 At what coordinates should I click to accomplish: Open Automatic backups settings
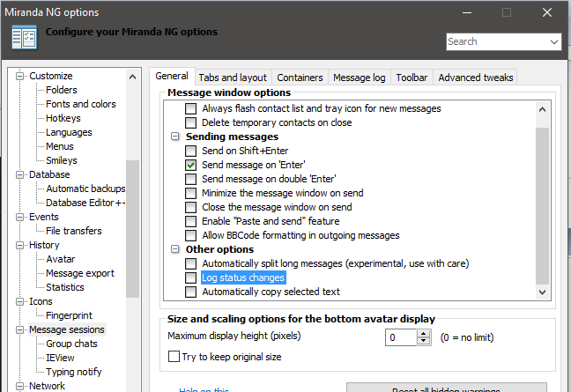(x=85, y=189)
